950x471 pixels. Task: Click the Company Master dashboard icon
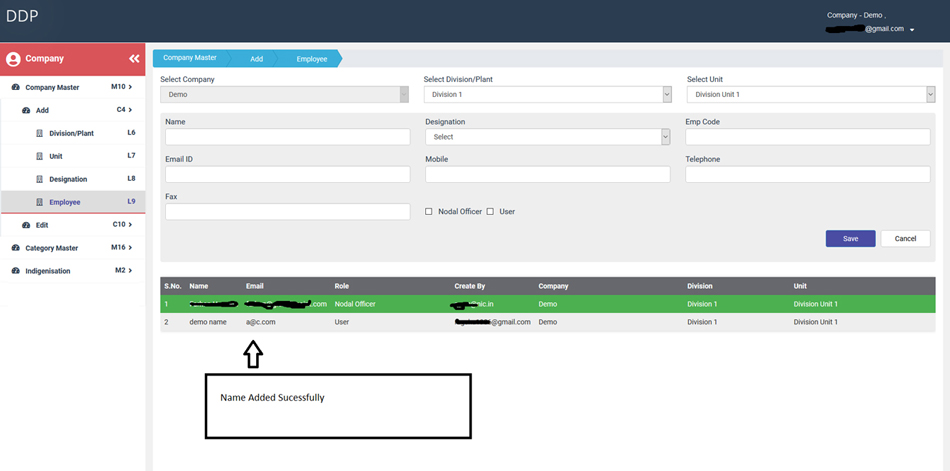tap(15, 87)
